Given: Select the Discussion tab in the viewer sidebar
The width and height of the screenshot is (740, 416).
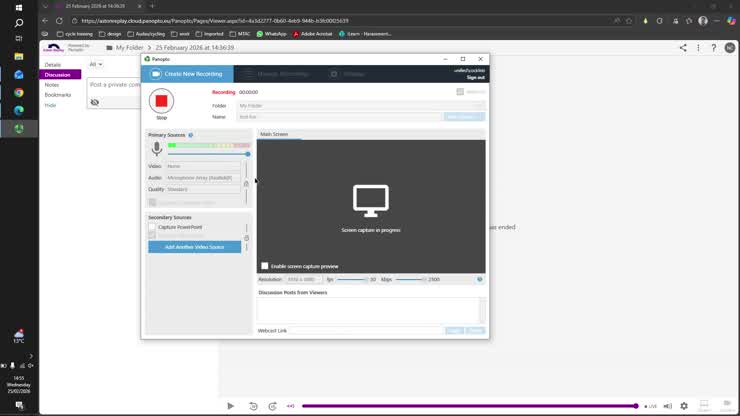Looking at the screenshot, I should (60, 75).
